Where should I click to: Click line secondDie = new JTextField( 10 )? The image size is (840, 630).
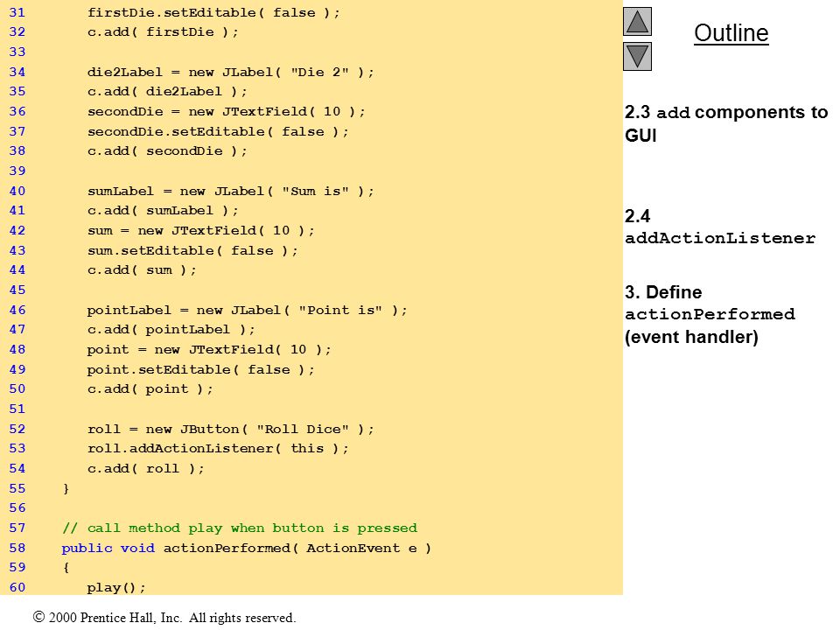[226, 111]
